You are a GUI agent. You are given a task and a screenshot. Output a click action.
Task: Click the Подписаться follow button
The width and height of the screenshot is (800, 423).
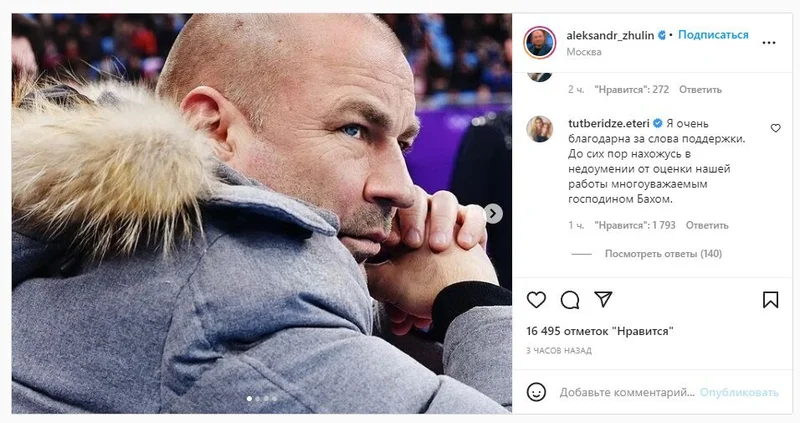[x=713, y=35]
